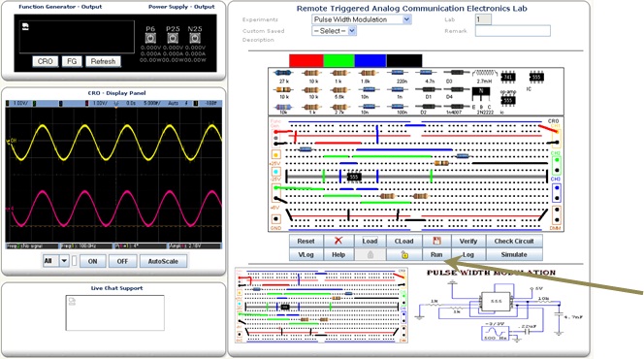
Task: Turn the CRO display ON
Action: click(x=93, y=261)
